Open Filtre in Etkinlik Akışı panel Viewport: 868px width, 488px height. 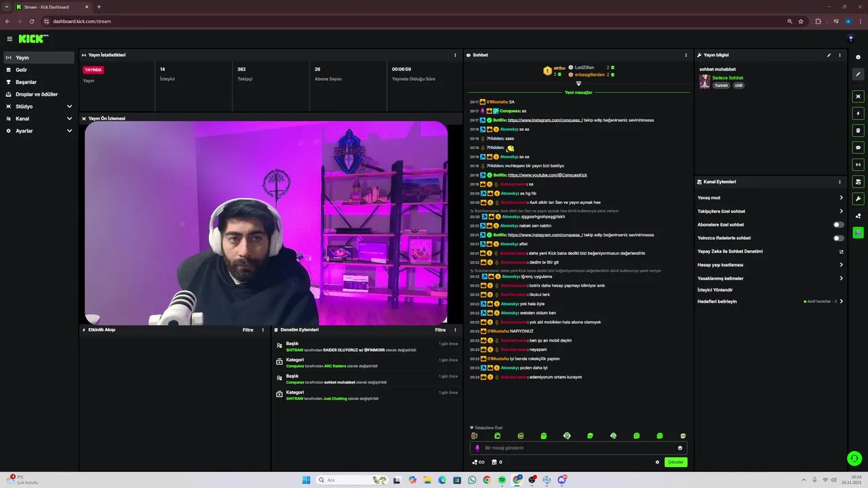click(248, 330)
